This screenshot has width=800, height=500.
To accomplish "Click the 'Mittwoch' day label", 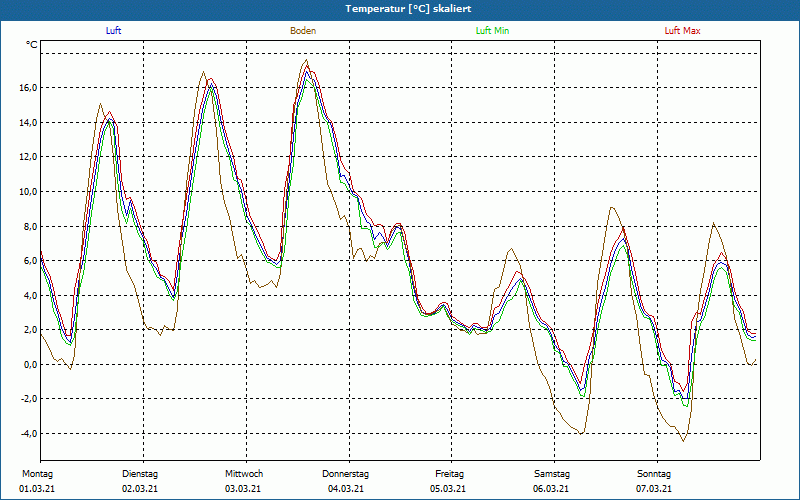I will [244, 474].
